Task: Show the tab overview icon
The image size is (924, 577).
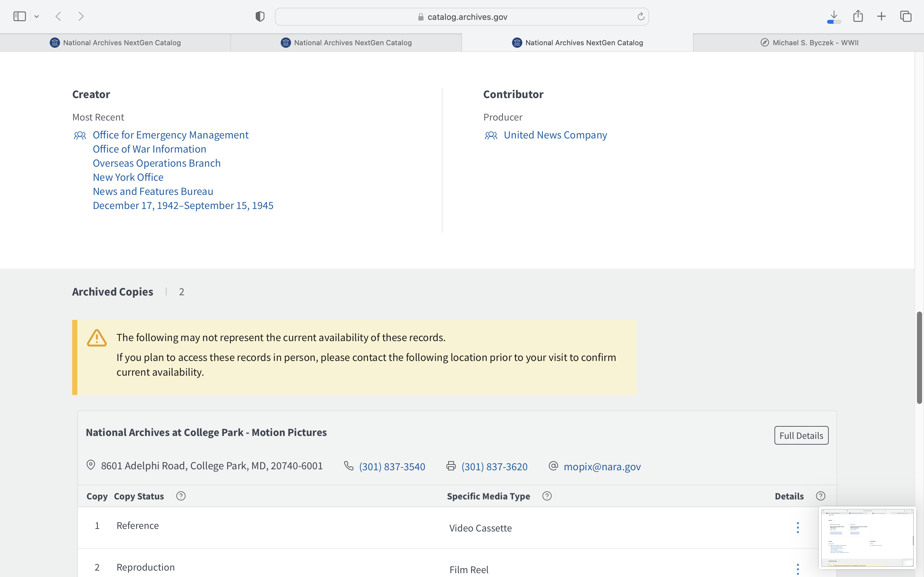Action: pos(906,16)
